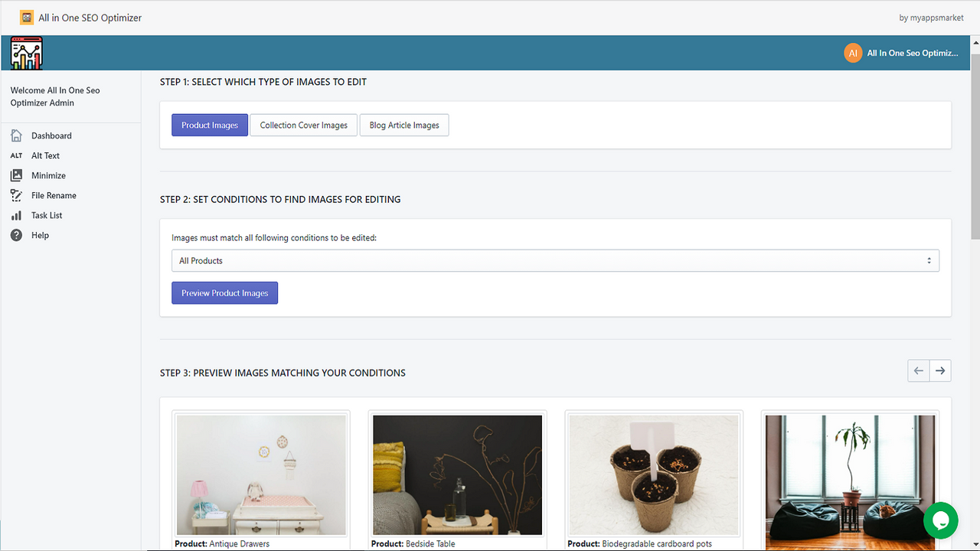Click the 'All in One SEO Optimizer' title
This screenshot has height=551, width=980.
point(90,17)
